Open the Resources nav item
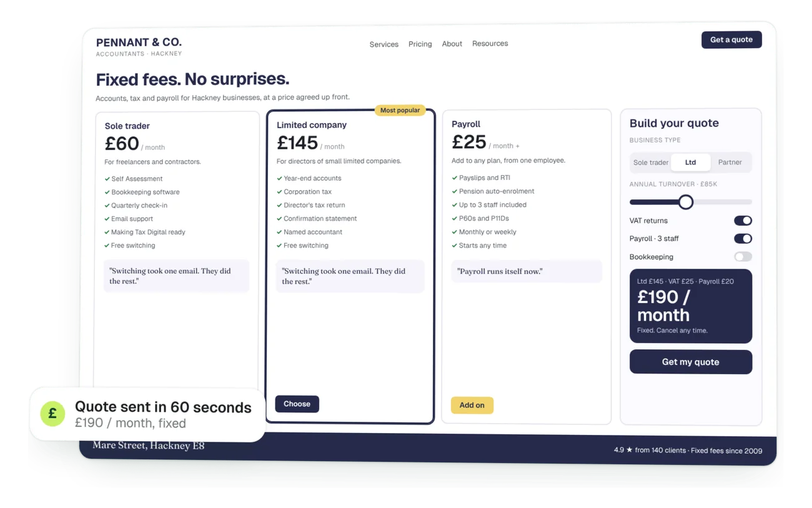Viewport: 812px width, 508px height. point(490,44)
